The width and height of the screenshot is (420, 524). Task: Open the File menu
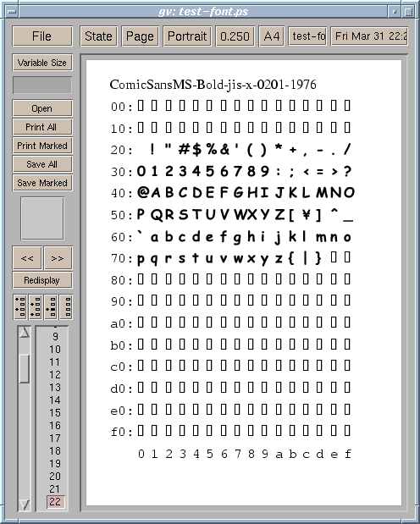click(x=42, y=36)
